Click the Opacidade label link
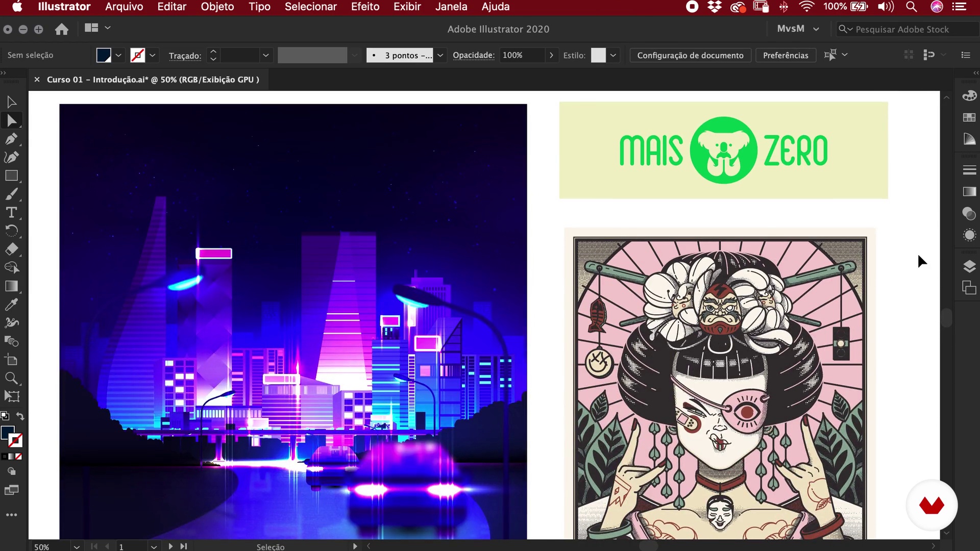The width and height of the screenshot is (980, 551). pos(474,55)
